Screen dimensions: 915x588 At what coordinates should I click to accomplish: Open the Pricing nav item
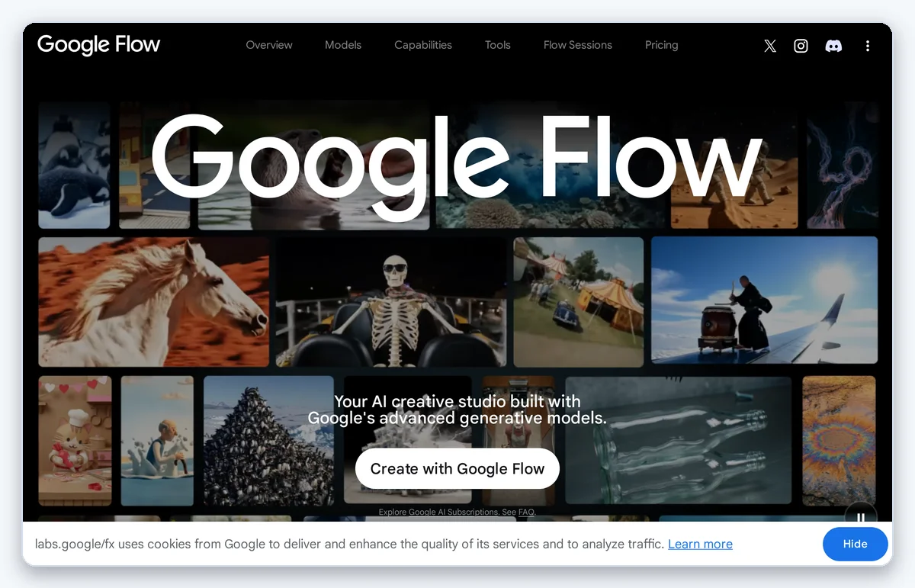(661, 45)
